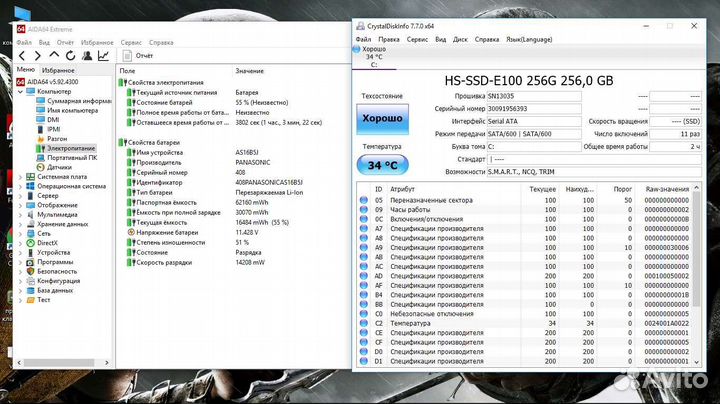Click status circle for Переназначенные сектора row
The width and height of the screenshot is (720, 404).
[x=364, y=200]
